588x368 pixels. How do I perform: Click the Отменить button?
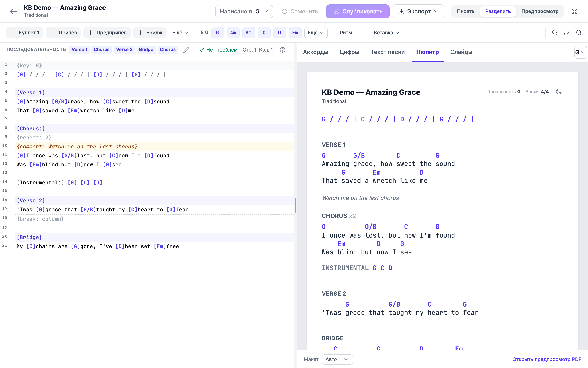point(300,11)
